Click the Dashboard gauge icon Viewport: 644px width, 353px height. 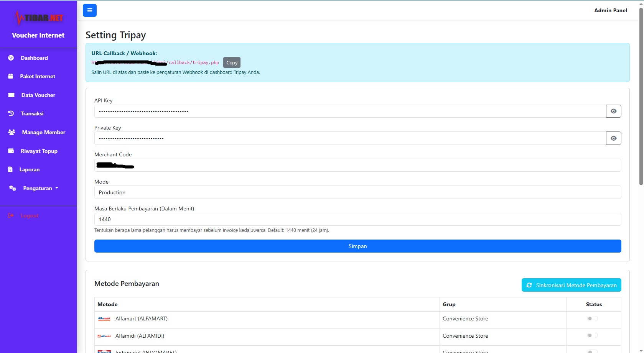pyautogui.click(x=11, y=58)
